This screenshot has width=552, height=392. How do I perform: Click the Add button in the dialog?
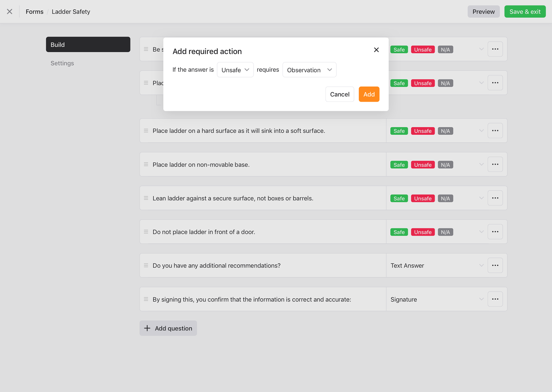(x=369, y=94)
